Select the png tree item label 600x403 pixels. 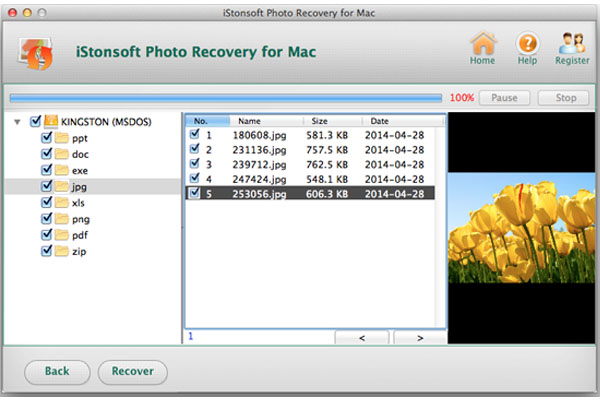tap(81, 219)
